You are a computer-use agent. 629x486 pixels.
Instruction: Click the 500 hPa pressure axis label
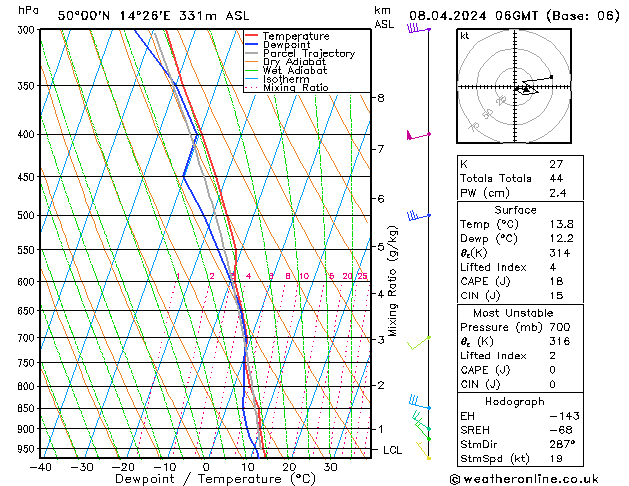[x=27, y=216]
